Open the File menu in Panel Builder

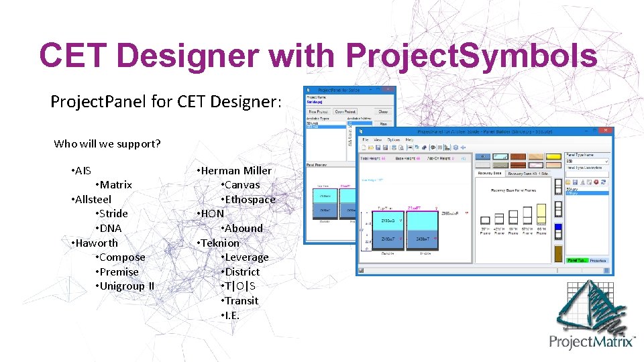click(x=366, y=140)
